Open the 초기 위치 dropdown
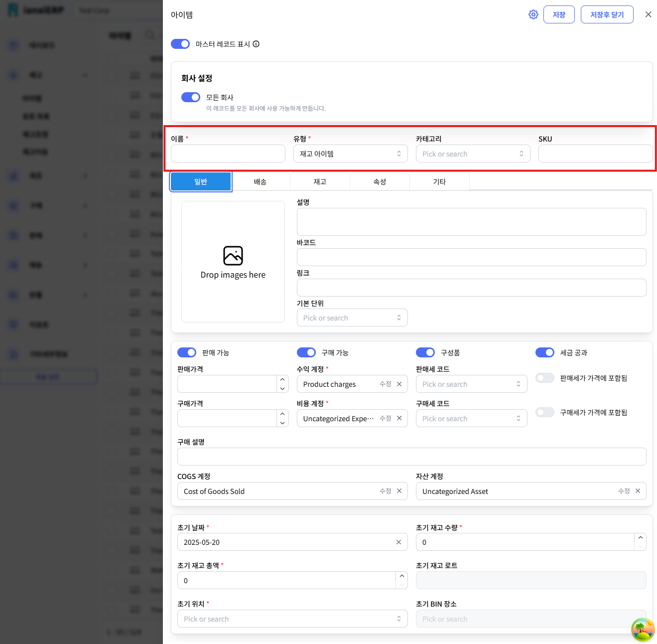The width and height of the screenshot is (657, 644). [x=292, y=619]
